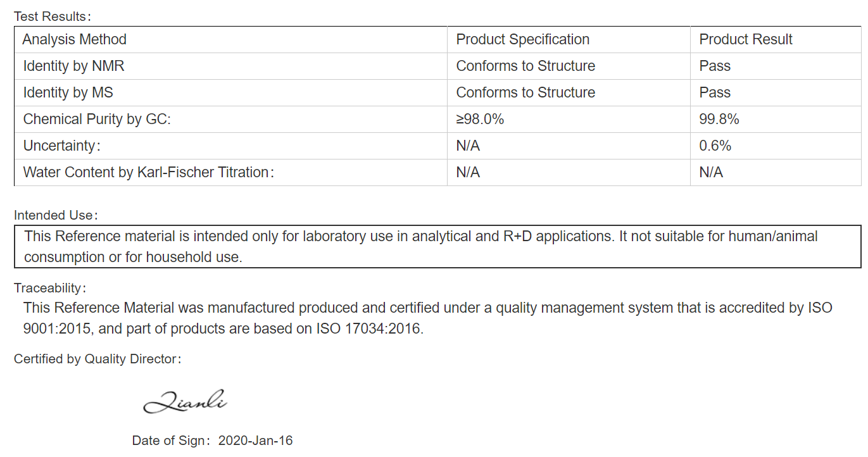Click the sign date 2020-Jan-16
Screen dimensions: 868x457
click(x=256, y=441)
